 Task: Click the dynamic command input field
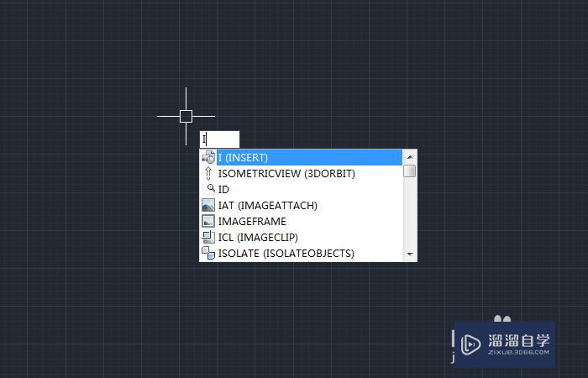pyautogui.click(x=219, y=139)
